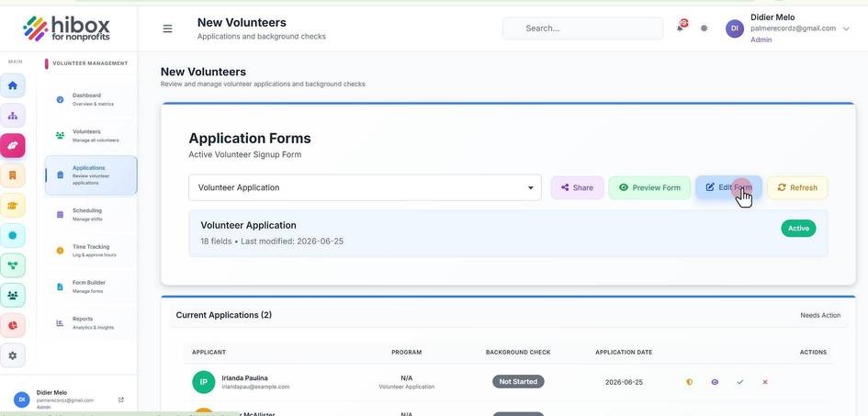Screen dimensions: 868x416
Task: Open the settings gear in the header
Action: [704, 28]
